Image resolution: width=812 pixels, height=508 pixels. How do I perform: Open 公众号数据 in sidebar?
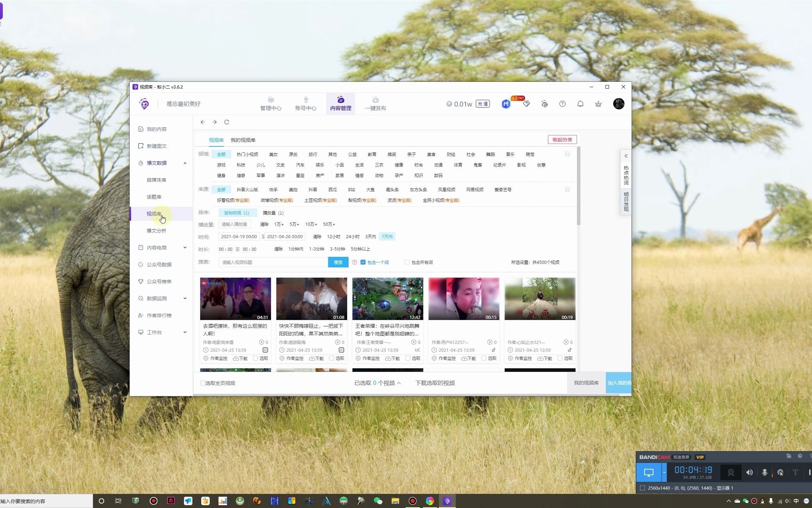pos(159,265)
